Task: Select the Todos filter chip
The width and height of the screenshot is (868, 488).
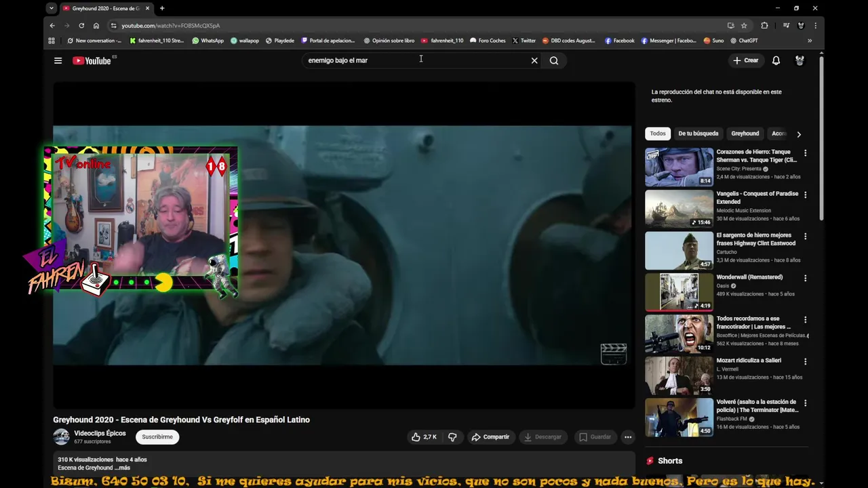Action: (x=658, y=134)
